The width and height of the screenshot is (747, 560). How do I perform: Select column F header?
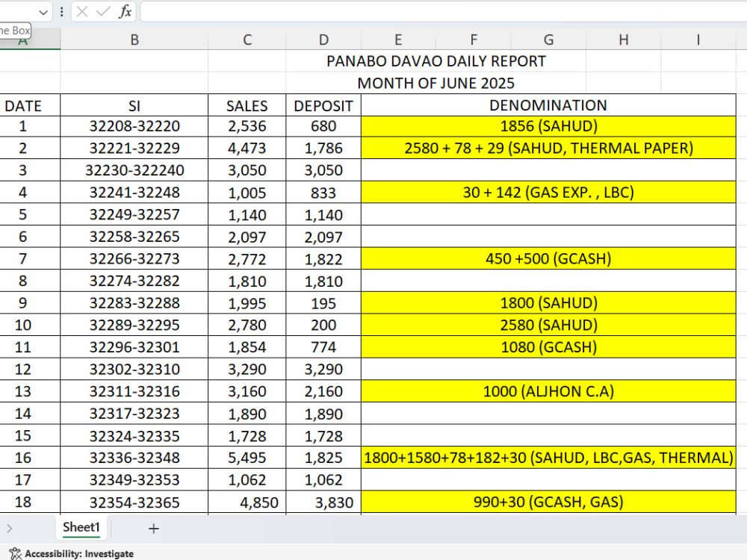click(x=474, y=40)
